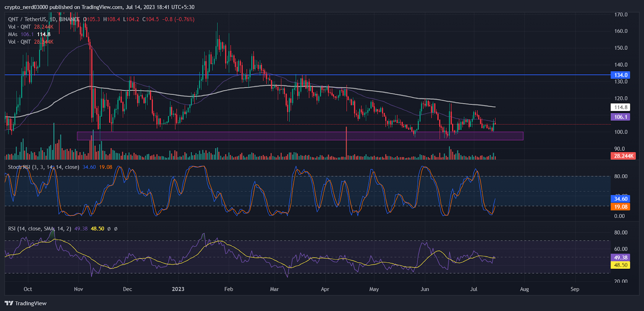Click the Feb label on time axis
644x311 pixels.
[x=229, y=289]
